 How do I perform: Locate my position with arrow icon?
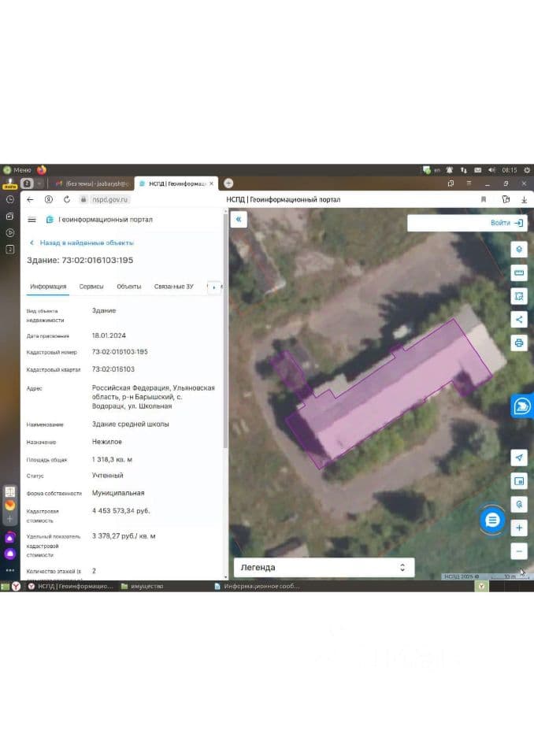519,458
